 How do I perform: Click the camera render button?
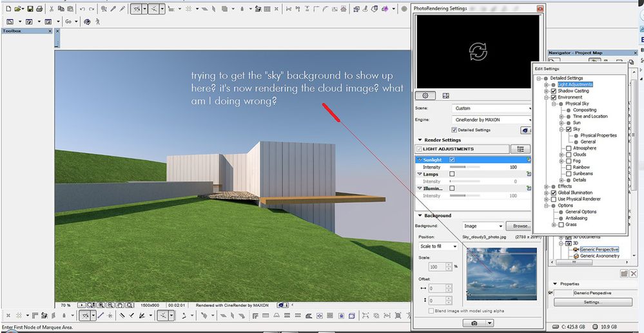474,323
